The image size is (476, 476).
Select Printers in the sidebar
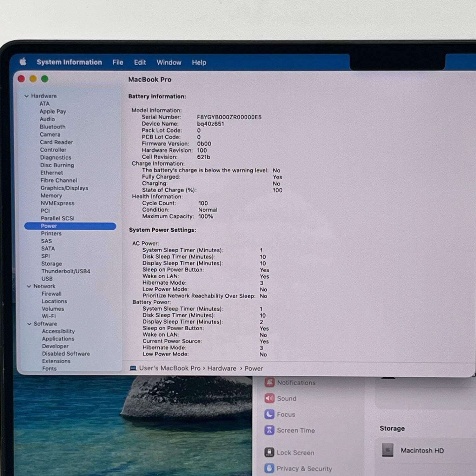pyautogui.click(x=51, y=233)
